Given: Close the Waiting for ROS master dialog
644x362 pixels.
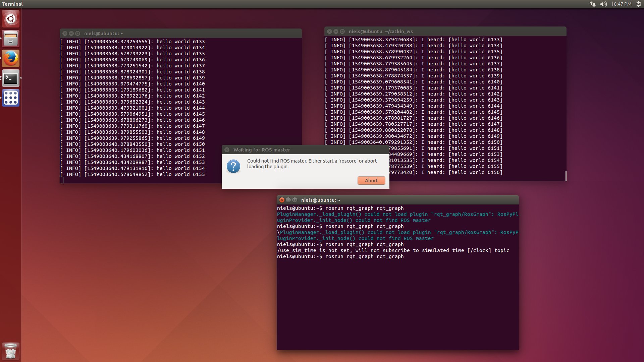Looking at the screenshot, I should (227, 150).
